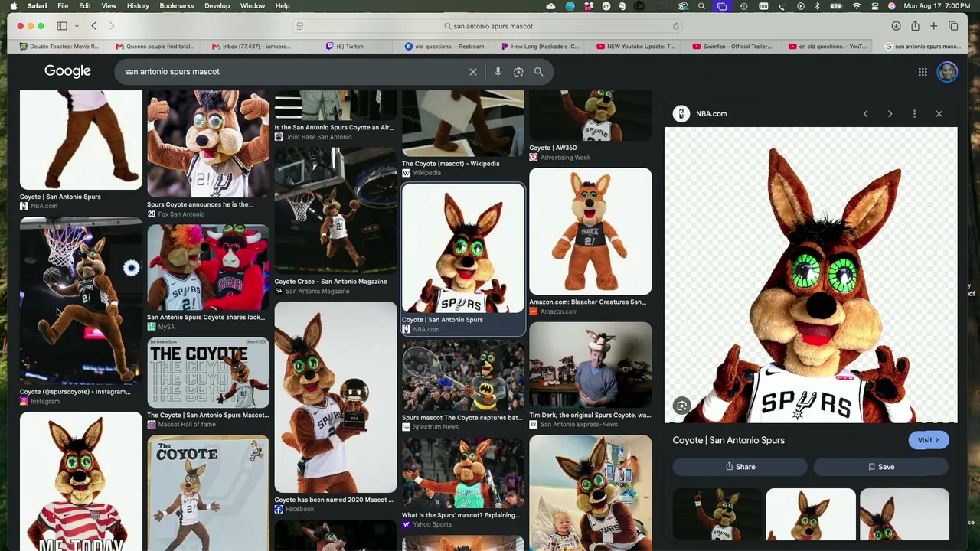Open the Google account avatar
This screenshot has width=980, height=551.
(x=948, y=72)
